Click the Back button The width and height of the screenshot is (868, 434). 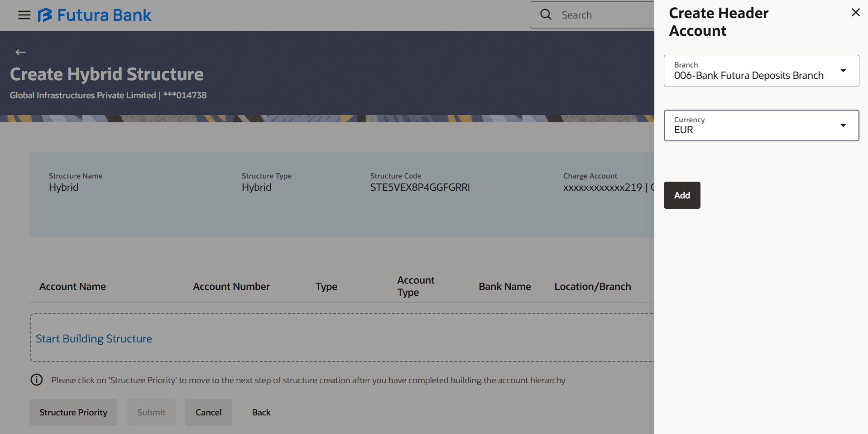[x=261, y=412]
